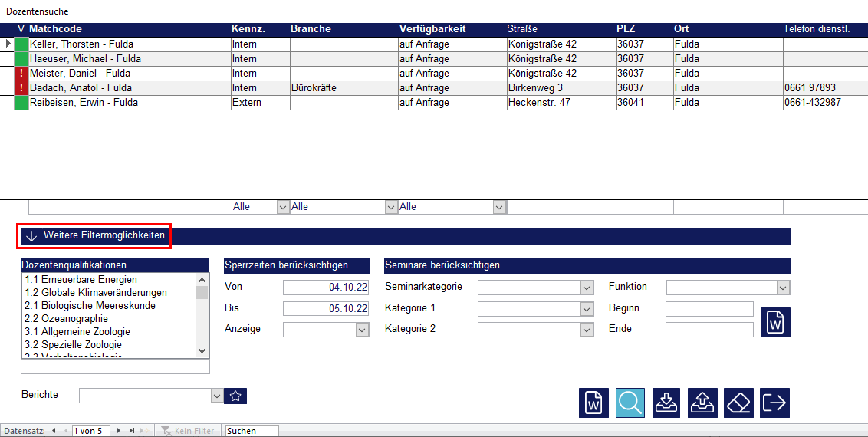Open the Alle filter under Verfügbarkeit column
Image resolution: width=868 pixels, height=437 pixels.
coord(499,207)
